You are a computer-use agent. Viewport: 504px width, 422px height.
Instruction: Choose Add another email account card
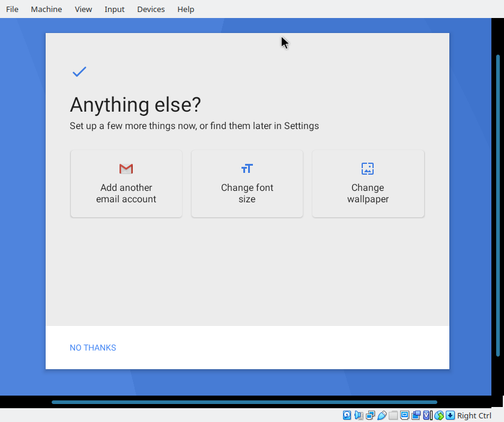click(126, 184)
